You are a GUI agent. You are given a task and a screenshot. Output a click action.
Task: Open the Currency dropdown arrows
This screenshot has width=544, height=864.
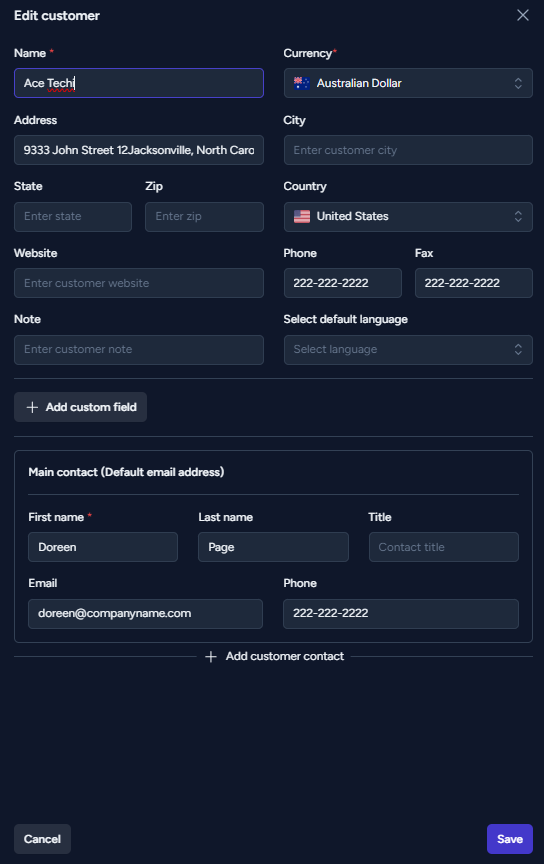point(518,83)
